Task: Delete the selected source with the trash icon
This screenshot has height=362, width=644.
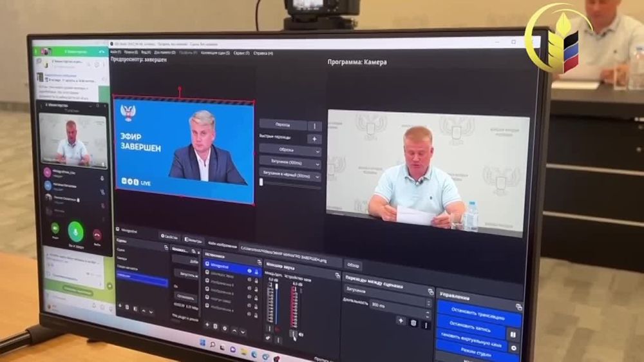Action: coord(216,327)
